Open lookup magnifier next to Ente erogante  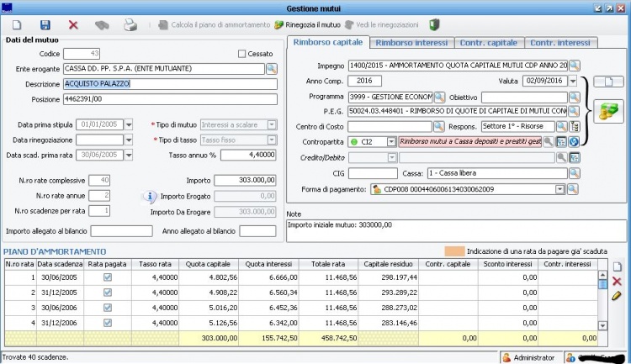click(x=272, y=68)
